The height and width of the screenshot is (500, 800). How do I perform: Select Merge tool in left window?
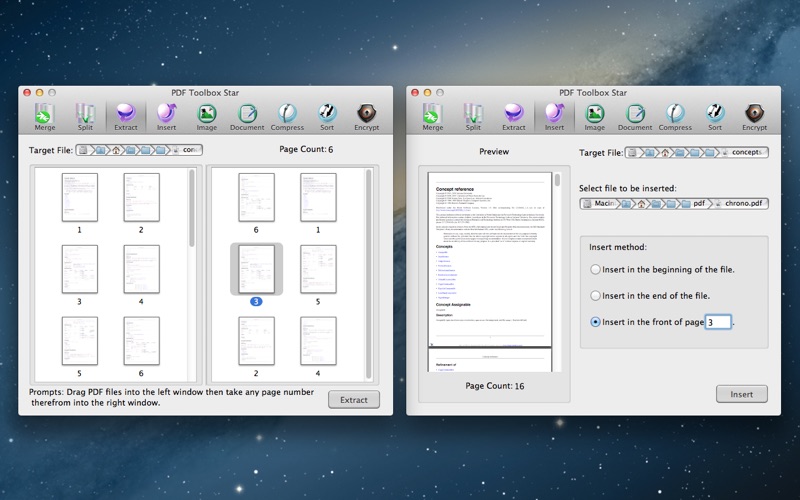44,117
